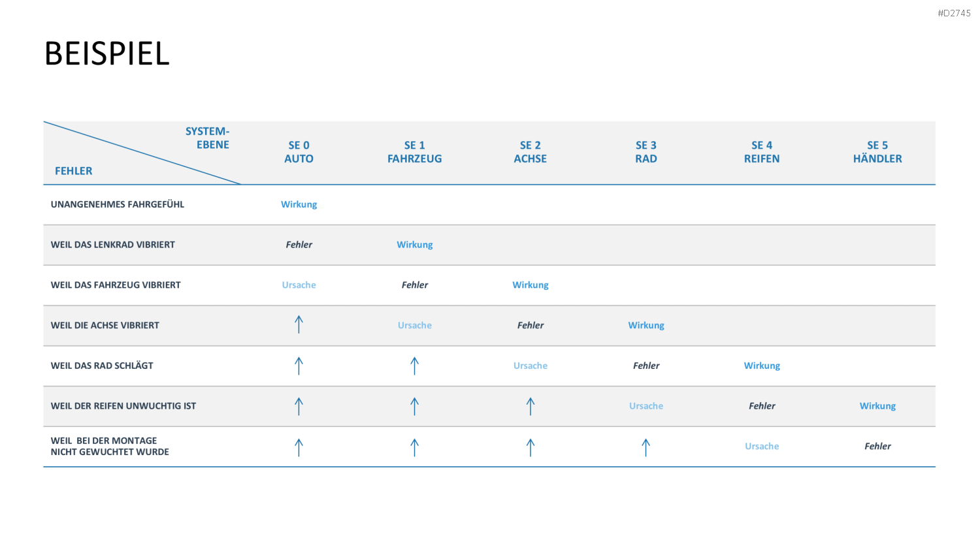The image size is (980, 551).
Task: Click the SE 1 arrow in the last row
Action: click(x=414, y=447)
